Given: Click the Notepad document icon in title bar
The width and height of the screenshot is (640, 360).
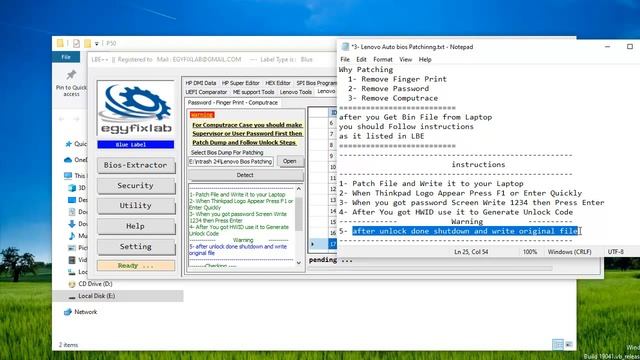Looking at the screenshot, I should [345, 47].
